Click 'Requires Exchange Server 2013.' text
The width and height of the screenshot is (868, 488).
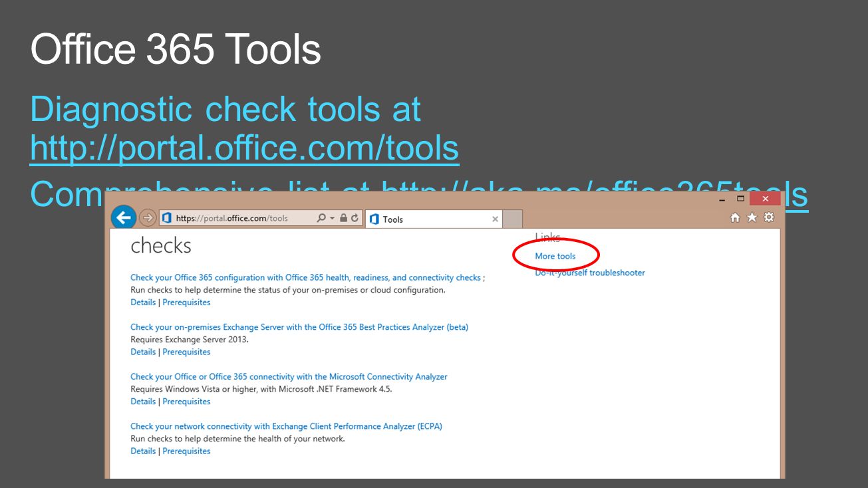[x=190, y=339]
